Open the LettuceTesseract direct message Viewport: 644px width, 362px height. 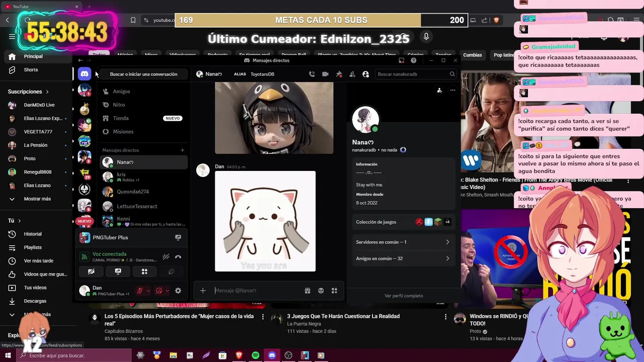click(143, 206)
